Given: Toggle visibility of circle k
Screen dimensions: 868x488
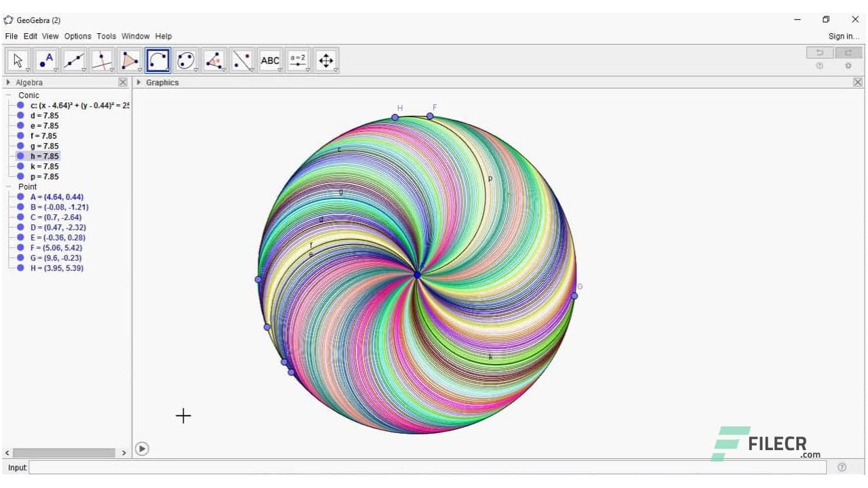Looking at the screenshot, I should pos(20,166).
